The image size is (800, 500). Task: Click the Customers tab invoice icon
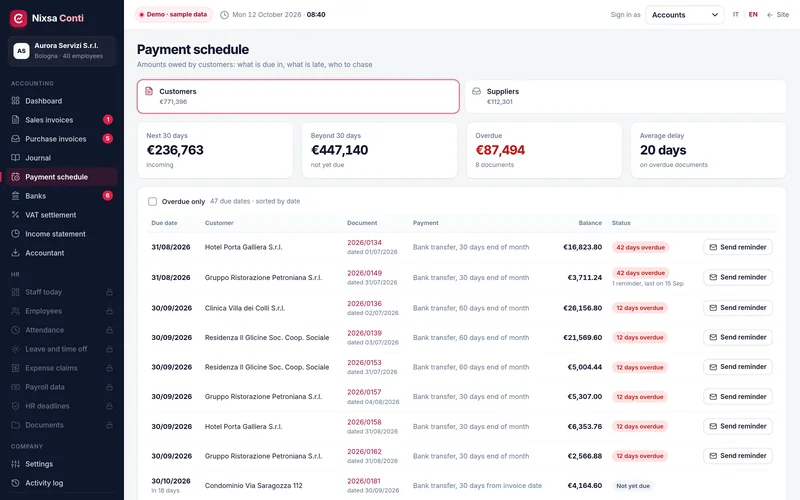149,91
